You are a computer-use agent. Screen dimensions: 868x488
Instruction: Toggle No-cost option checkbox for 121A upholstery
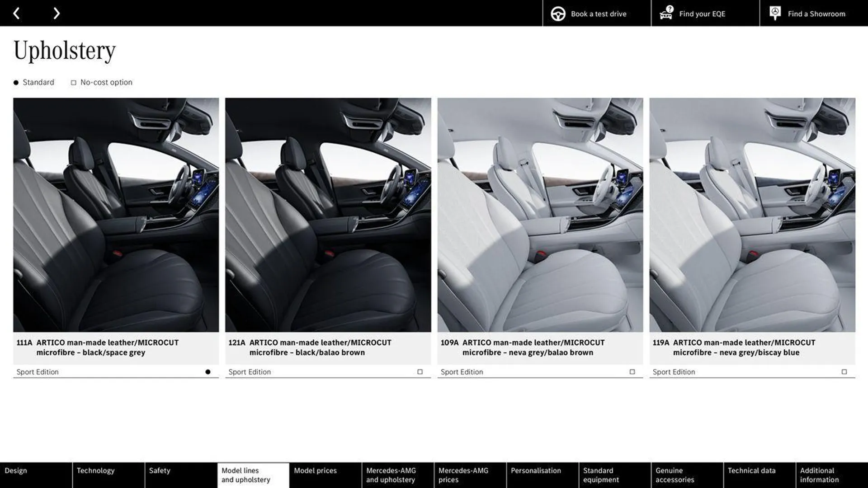click(x=420, y=372)
